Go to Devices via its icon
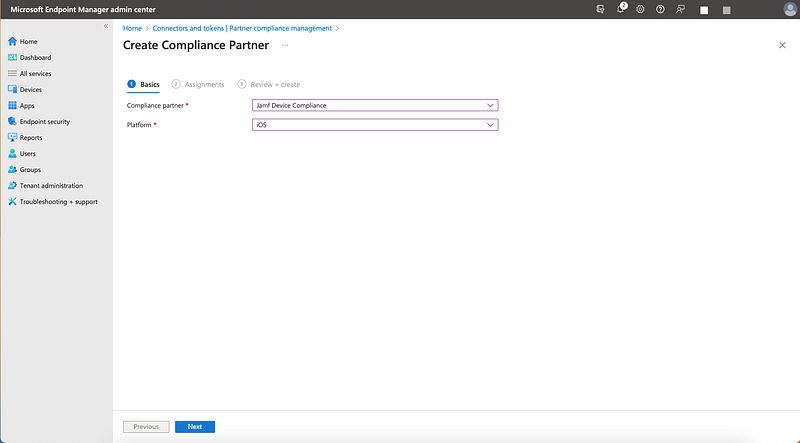Viewport: 800px width, 443px height. [x=12, y=89]
